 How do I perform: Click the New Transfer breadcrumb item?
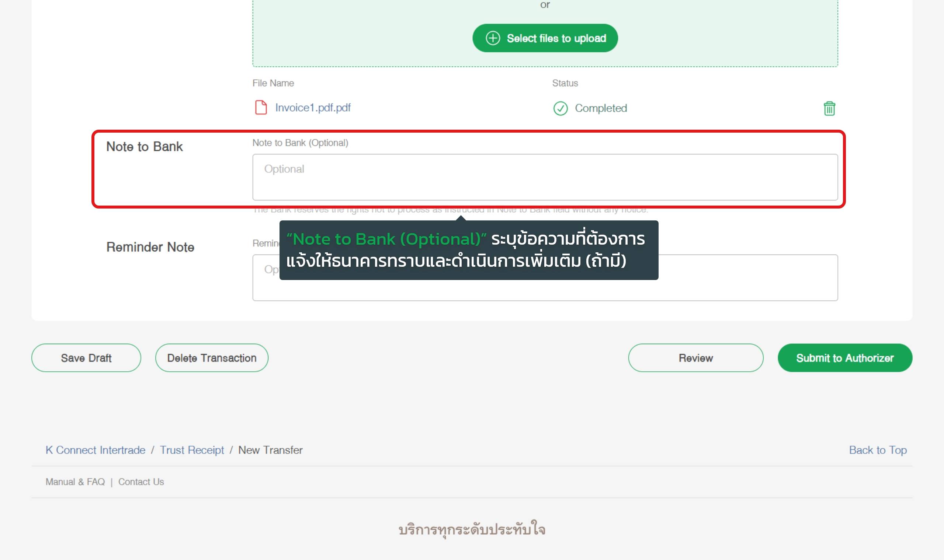270,450
